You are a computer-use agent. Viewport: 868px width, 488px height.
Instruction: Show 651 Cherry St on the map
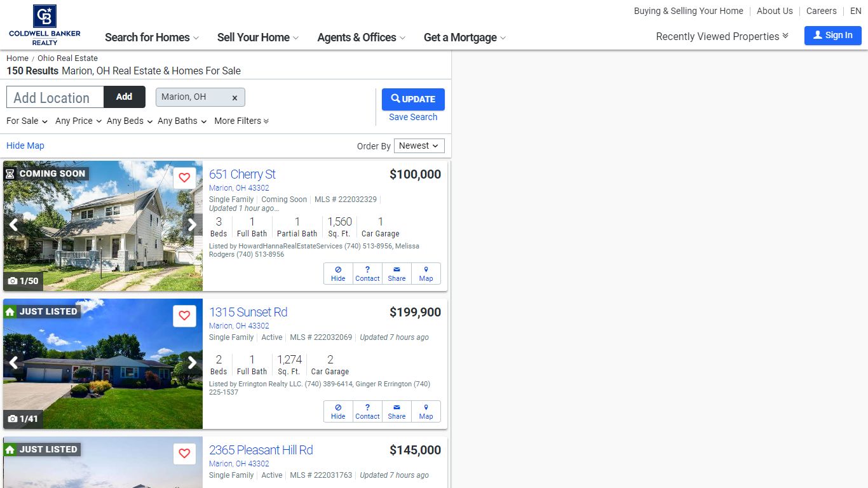pyautogui.click(x=426, y=273)
